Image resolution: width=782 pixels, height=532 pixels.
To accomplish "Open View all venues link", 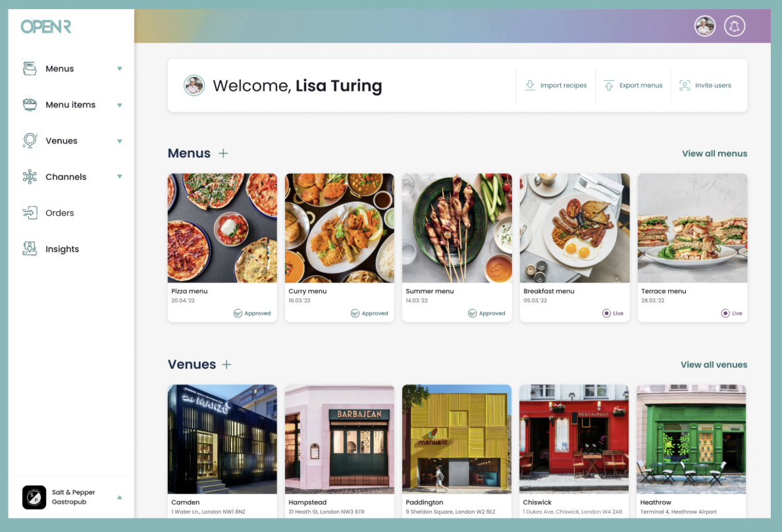I will coord(714,365).
